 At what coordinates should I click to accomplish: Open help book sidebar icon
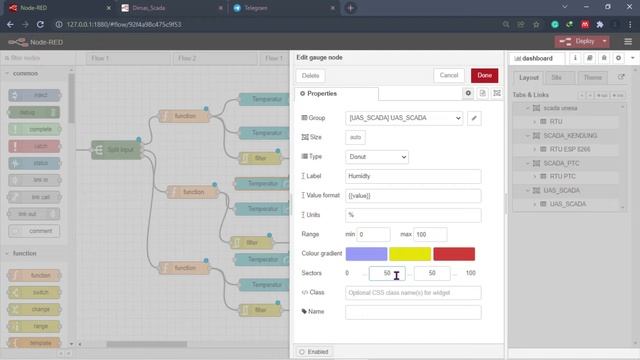(589, 58)
